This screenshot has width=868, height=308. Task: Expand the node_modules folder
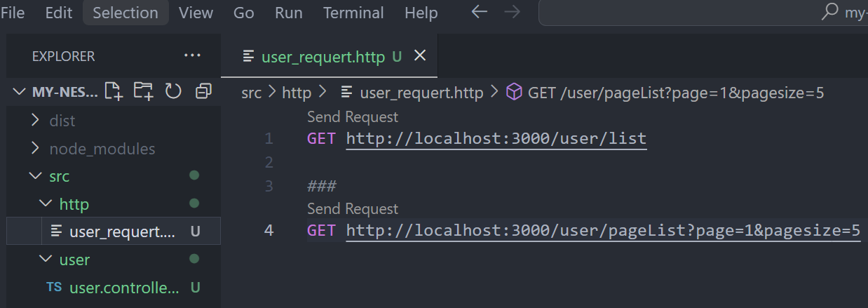click(x=102, y=149)
